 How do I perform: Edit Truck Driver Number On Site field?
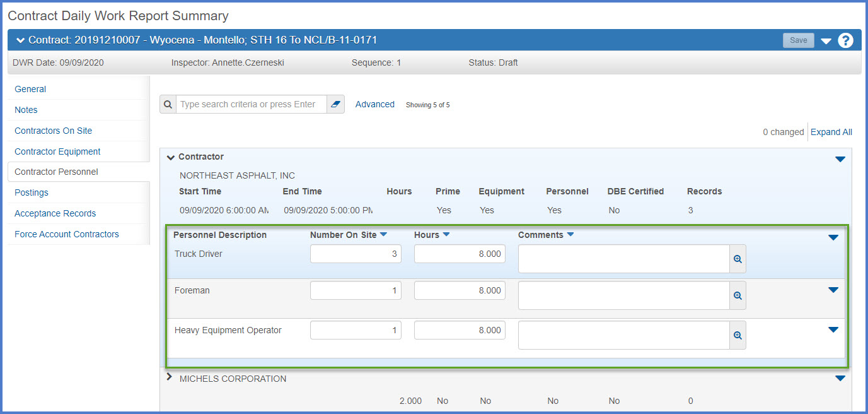tap(356, 254)
